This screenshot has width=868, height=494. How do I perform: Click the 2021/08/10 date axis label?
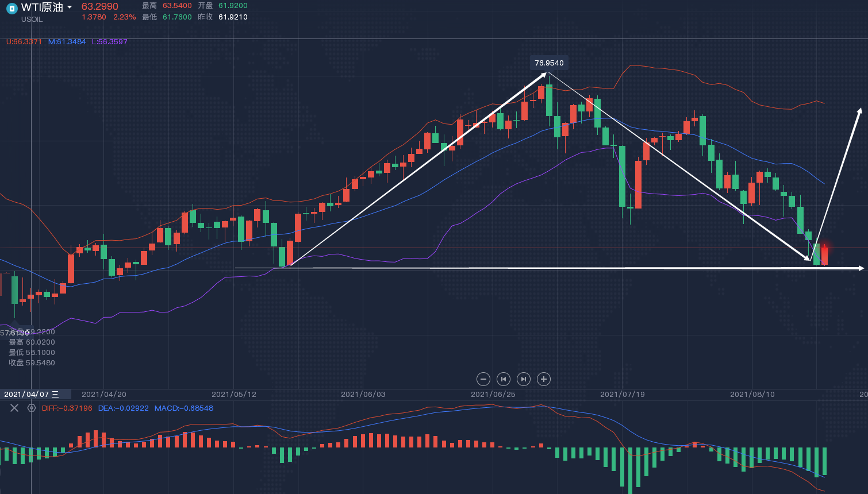click(x=752, y=395)
